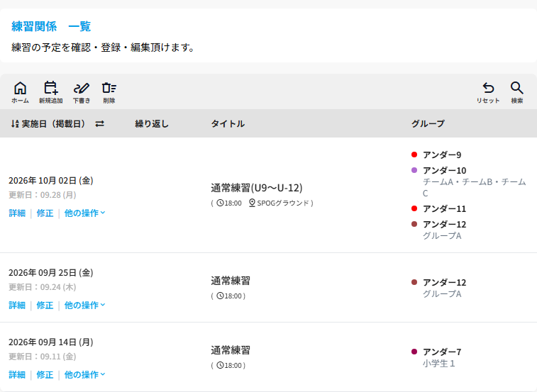The image size is (537, 392).
Task: Click アンダー12 in the 09月25日 row
Action: tap(445, 282)
